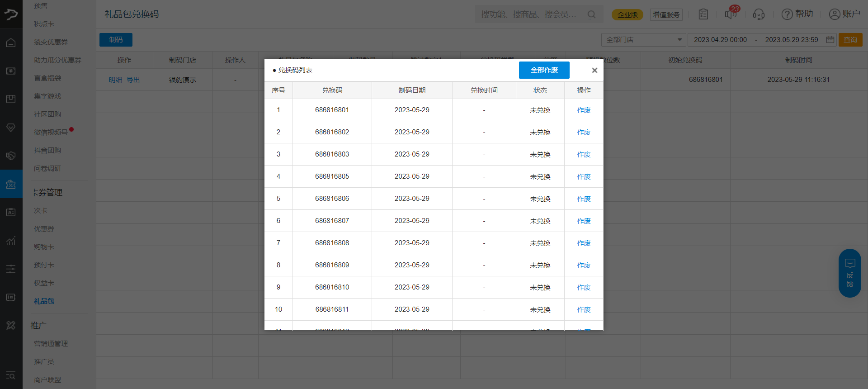Open 商户联盟 under 推广
The height and width of the screenshot is (389, 868).
click(x=47, y=380)
